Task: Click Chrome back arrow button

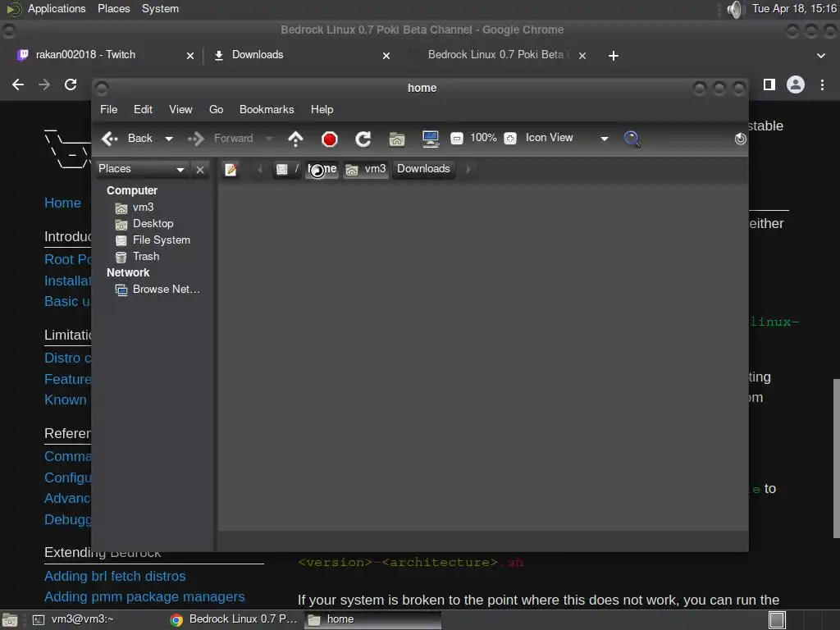Action: [x=18, y=84]
